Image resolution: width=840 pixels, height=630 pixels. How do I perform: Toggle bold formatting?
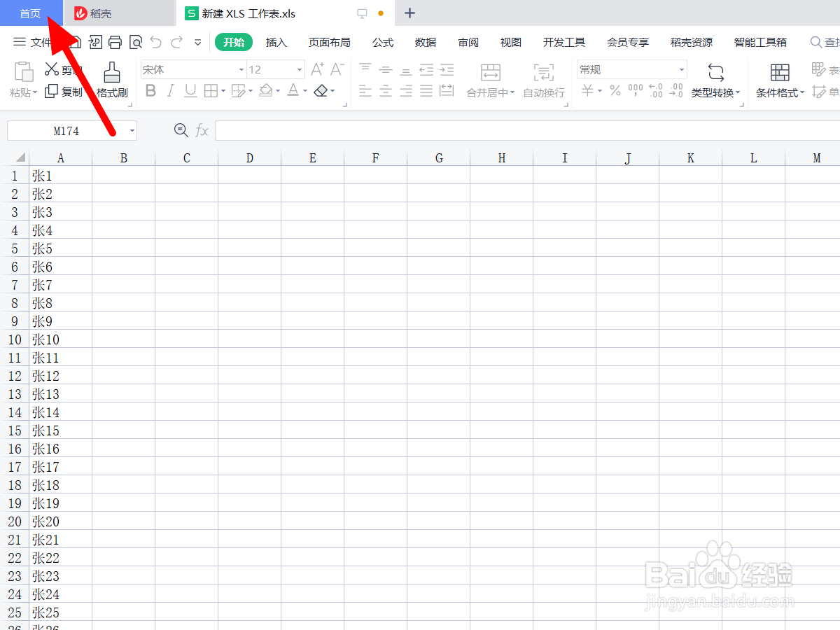[151, 90]
